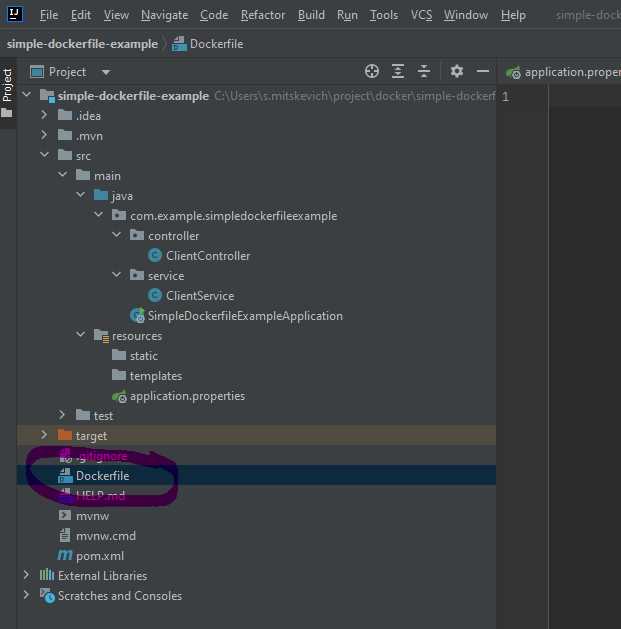
Task: Click line number 1 in editor gutter
Action: 505,96
